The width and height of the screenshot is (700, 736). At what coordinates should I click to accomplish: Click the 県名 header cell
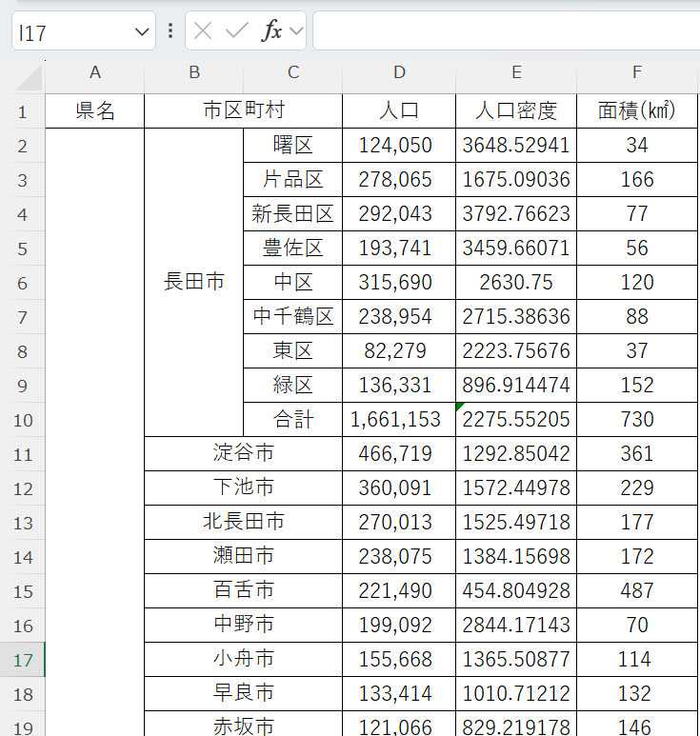(95, 110)
